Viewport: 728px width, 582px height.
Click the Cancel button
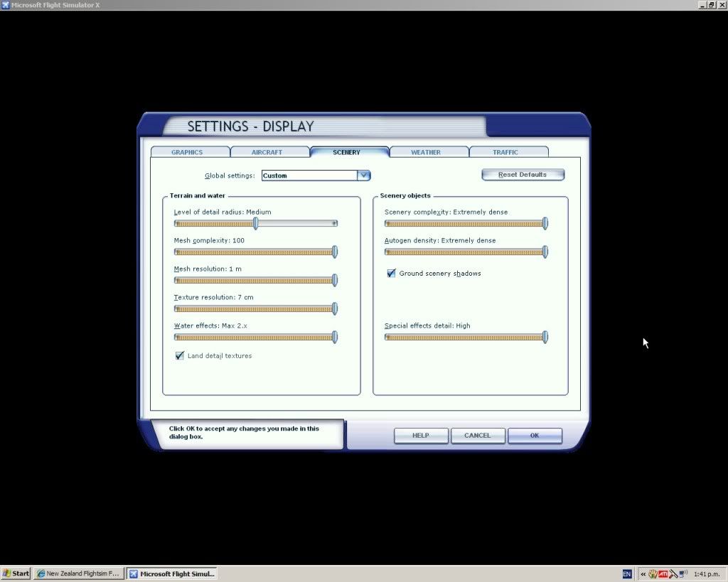coord(478,436)
